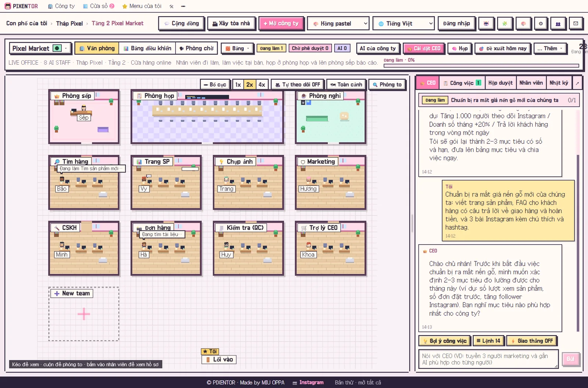Set zoom level to 1x
This screenshot has width=588, height=388.
[x=238, y=85]
